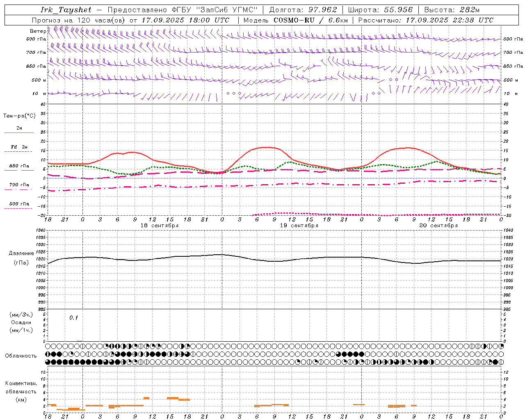
Task: Click the 19 сентября date label
Action: pyautogui.click(x=299, y=226)
